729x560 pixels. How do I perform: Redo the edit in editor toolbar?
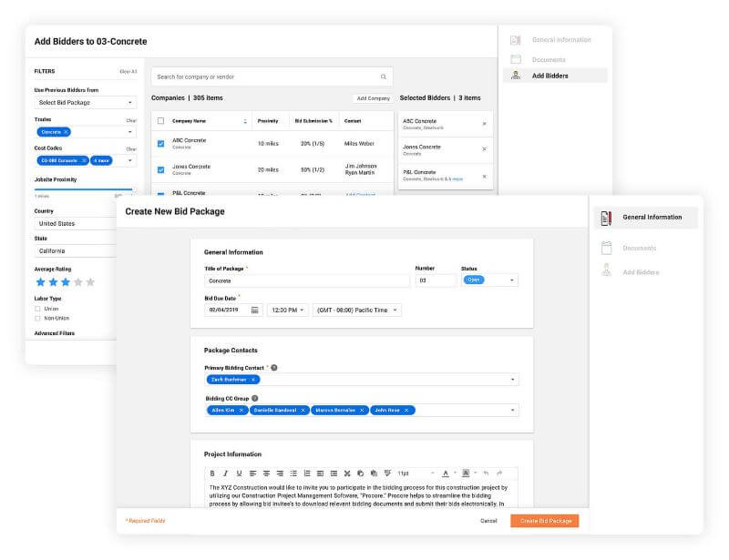pos(499,473)
